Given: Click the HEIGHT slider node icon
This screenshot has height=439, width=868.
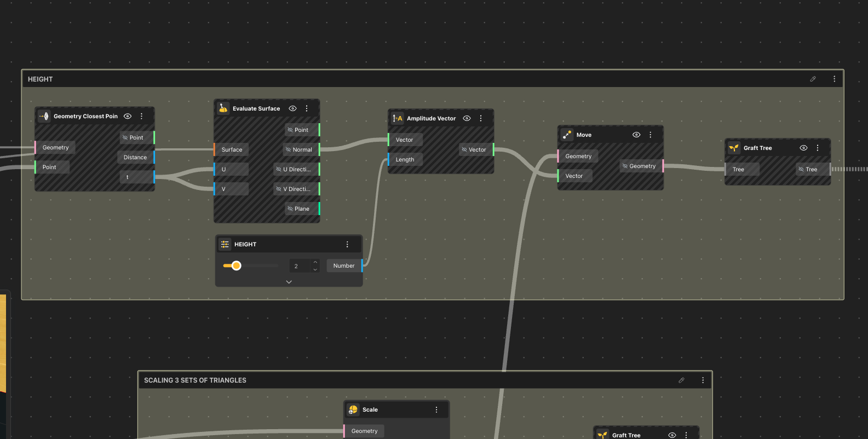Looking at the screenshot, I should (225, 244).
